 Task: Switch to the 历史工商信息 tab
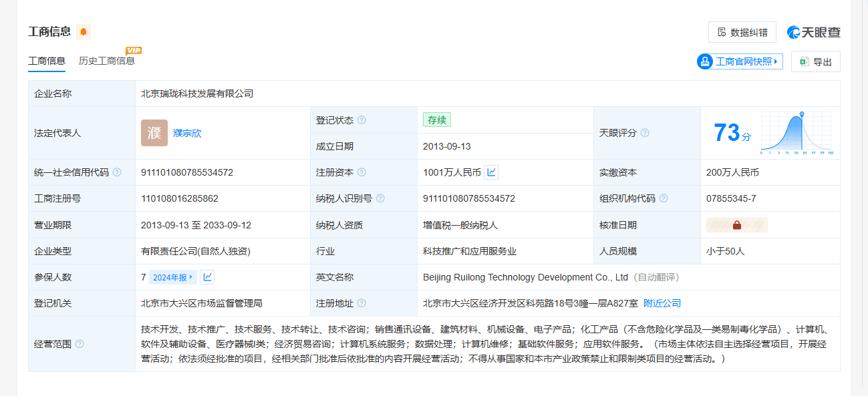click(x=107, y=61)
